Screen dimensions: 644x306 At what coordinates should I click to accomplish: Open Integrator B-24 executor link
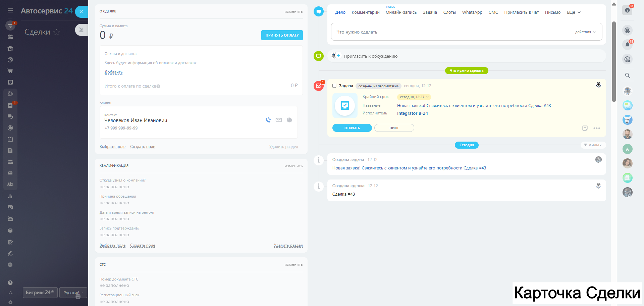tap(413, 113)
